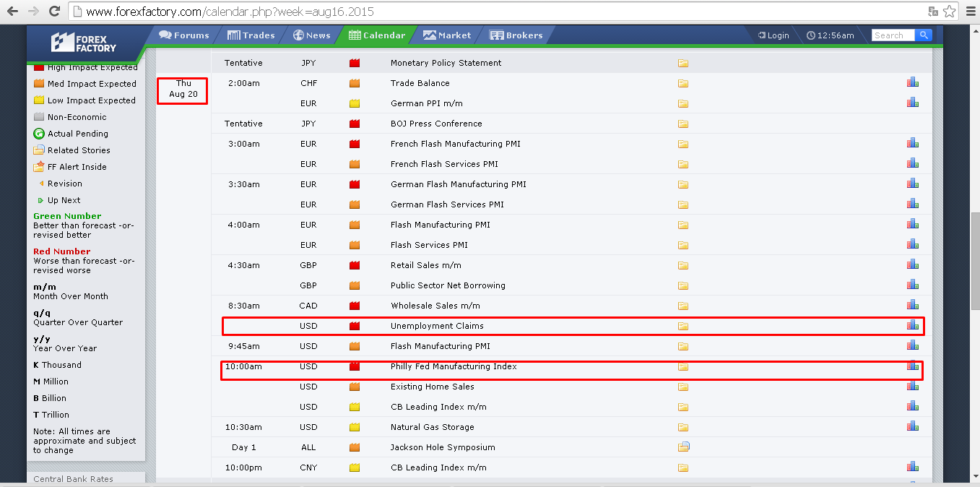The height and width of the screenshot is (487, 980).
Task: Open detail folder for Jackson Hole Symposium
Action: click(x=683, y=447)
